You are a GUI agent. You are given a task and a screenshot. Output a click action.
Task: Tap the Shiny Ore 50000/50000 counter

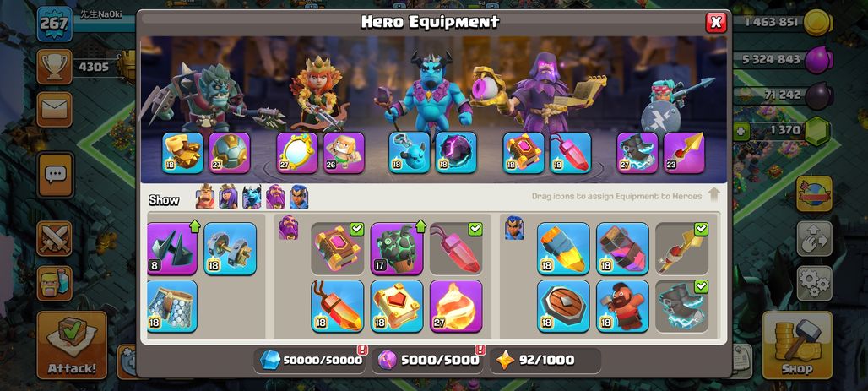(311, 360)
